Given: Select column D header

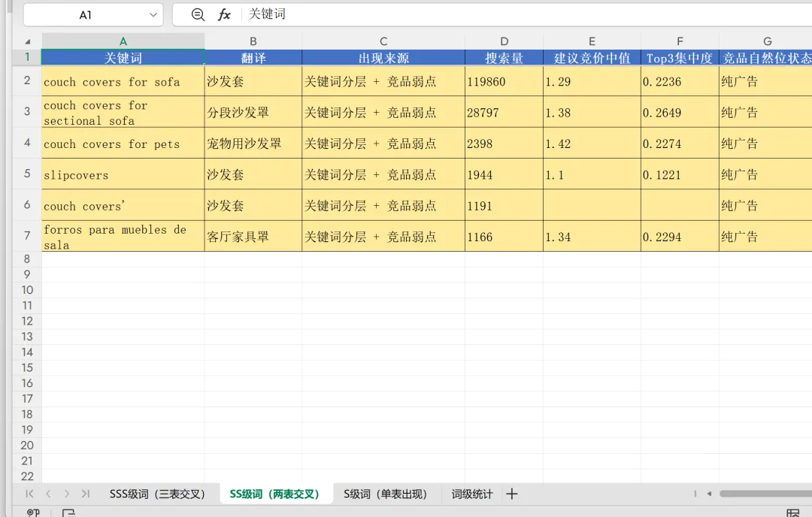Looking at the screenshot, I should (x=504, y=41).
